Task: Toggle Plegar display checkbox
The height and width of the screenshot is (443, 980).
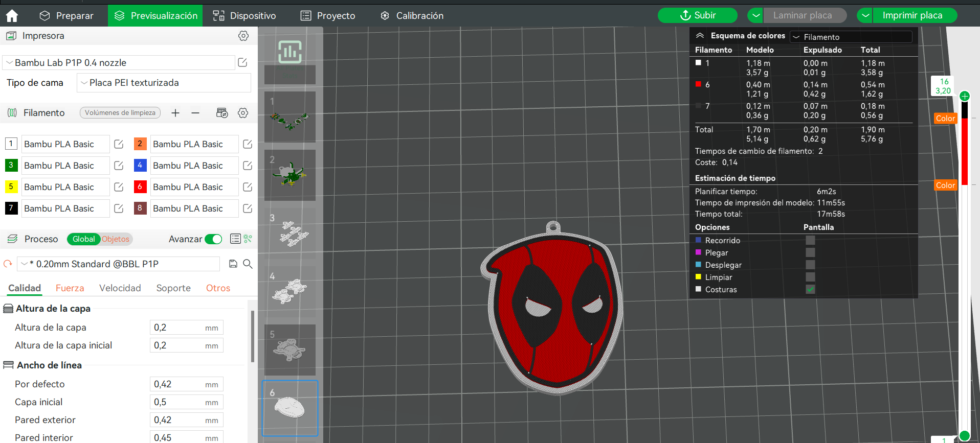Action: 810,252
